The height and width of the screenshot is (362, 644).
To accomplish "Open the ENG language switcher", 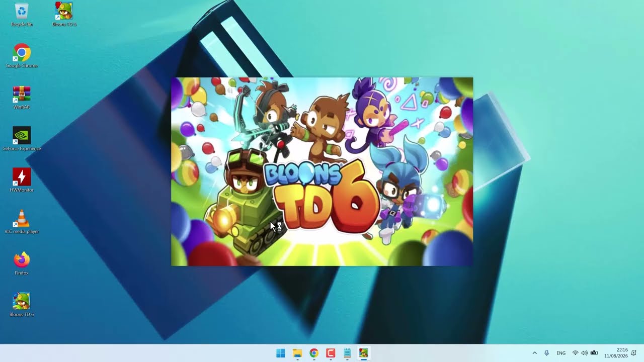I will pos(561,353).
